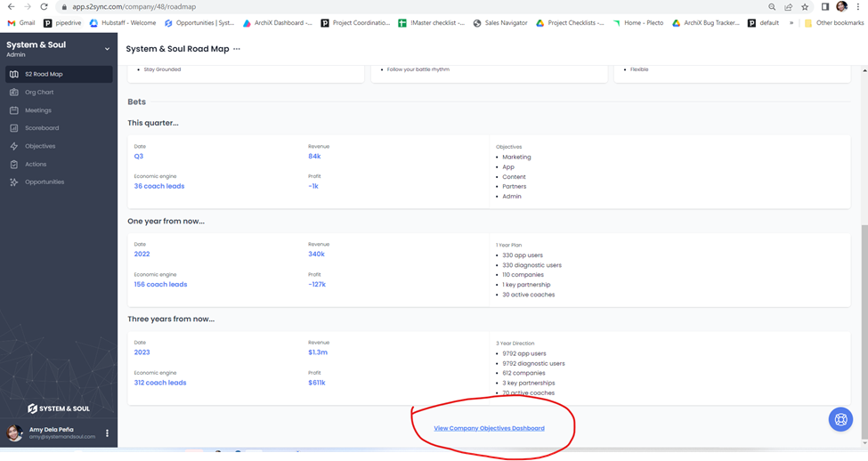Image resolution: width=868 pixels, height=461 pixels.
Task: Open Sales Navigator bookmark
Action: [x=499, y=22]
